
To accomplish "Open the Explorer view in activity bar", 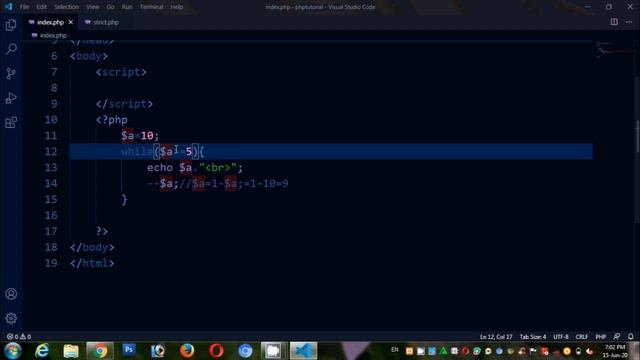I will pos(11,25).
